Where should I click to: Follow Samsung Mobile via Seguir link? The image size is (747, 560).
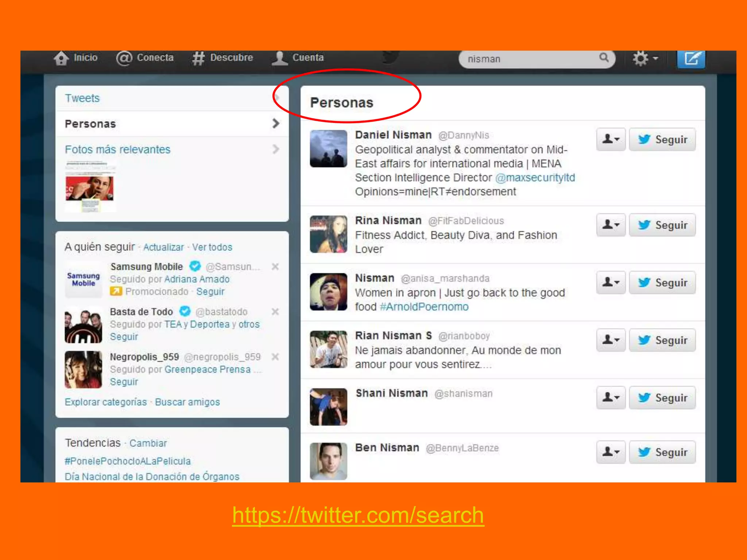tap(210, 292)
